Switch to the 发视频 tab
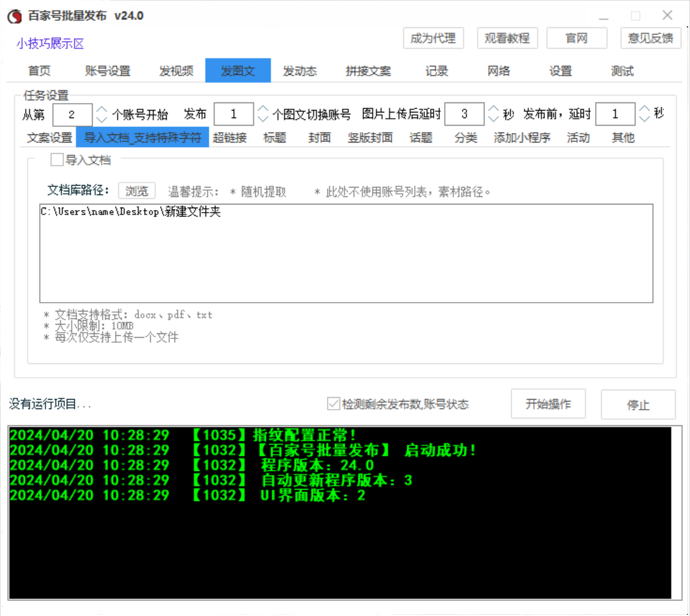Viewport: 690px width, 616px height. (x=176, y=71)
